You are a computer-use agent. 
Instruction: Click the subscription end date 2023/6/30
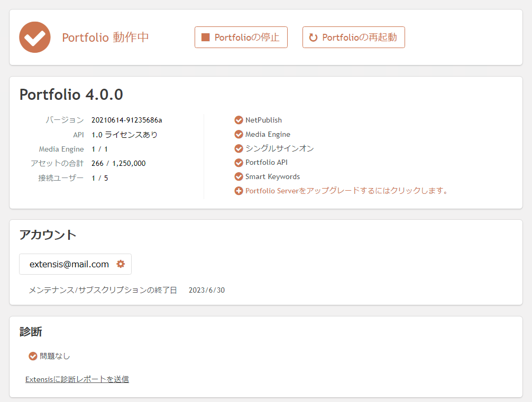coord(207,290)
